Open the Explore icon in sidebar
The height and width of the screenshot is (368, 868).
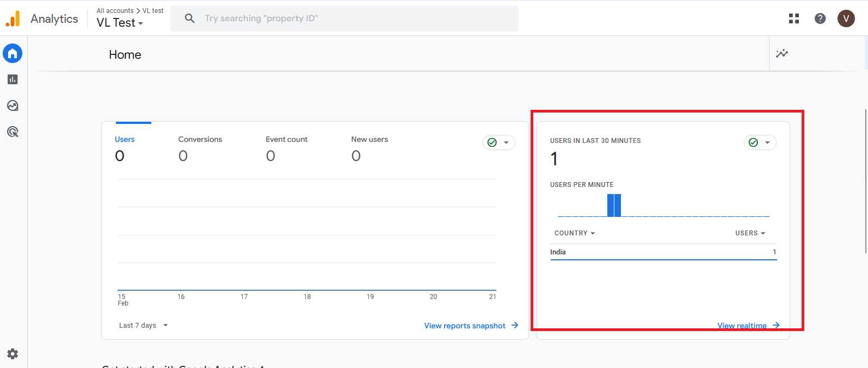click(x=13, y=105)
